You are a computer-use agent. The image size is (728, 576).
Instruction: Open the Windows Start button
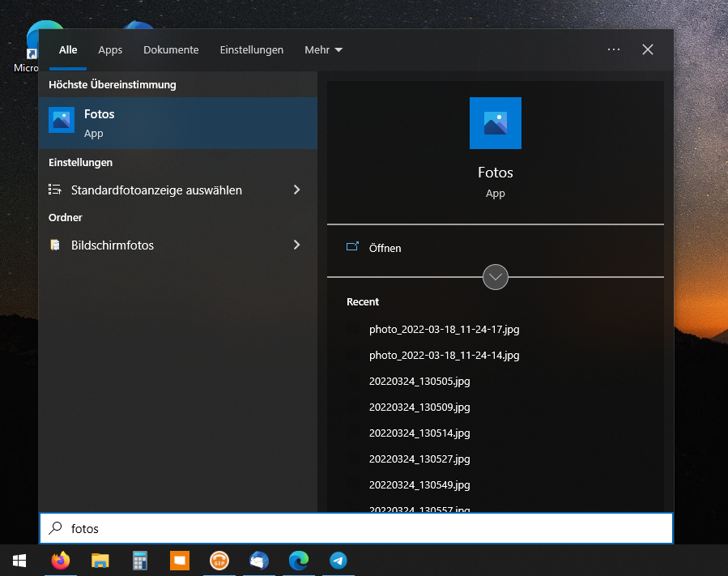click(19, 561)
